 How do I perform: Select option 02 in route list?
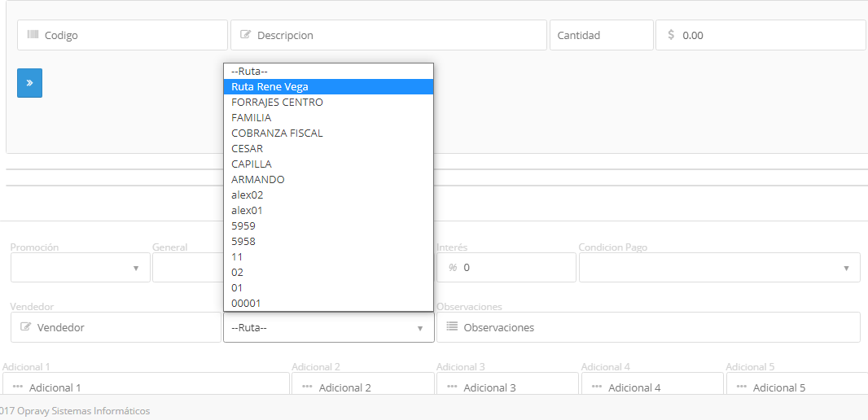pyautogui.click(x=328, y=273)
